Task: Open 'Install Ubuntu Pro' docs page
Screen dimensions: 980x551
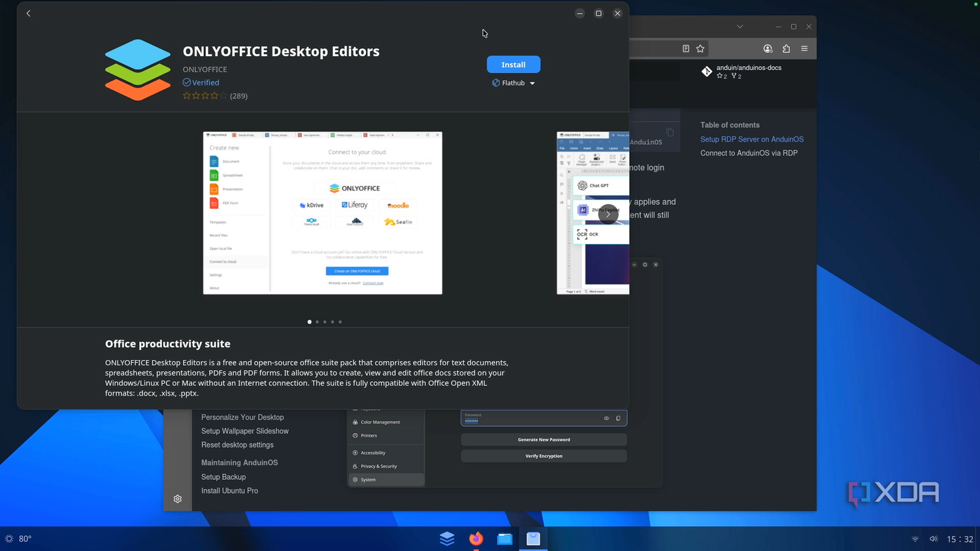Action: coord(229,490)
